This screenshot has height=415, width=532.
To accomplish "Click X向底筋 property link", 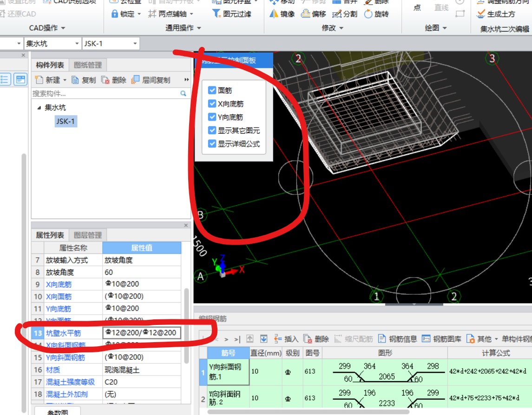I will (x=59, y=284).
